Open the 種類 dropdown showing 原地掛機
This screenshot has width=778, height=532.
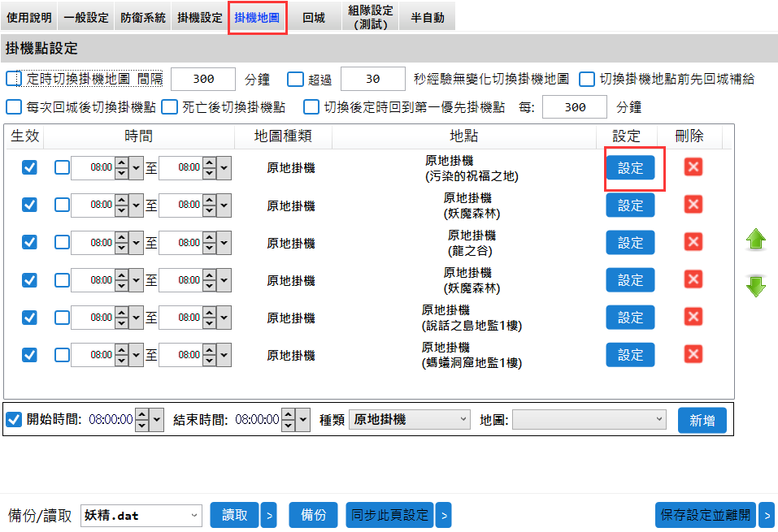point(409,420)
